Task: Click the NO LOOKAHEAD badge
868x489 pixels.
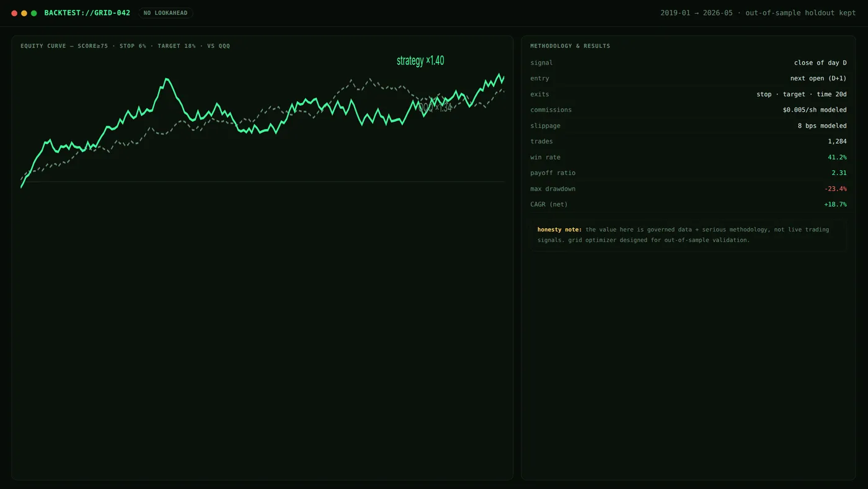Action: tap(166, 13)
